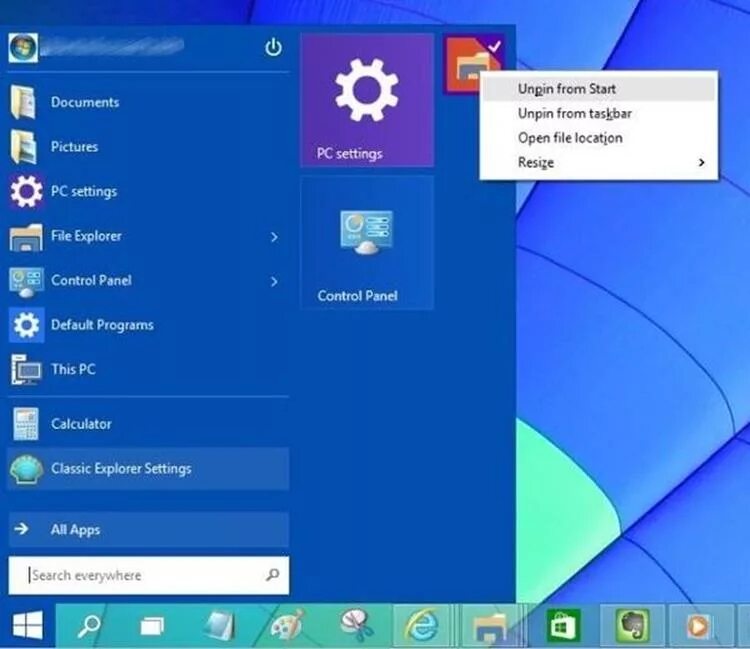Click the Pictures label
750x649 pixels.
[75, 146]
